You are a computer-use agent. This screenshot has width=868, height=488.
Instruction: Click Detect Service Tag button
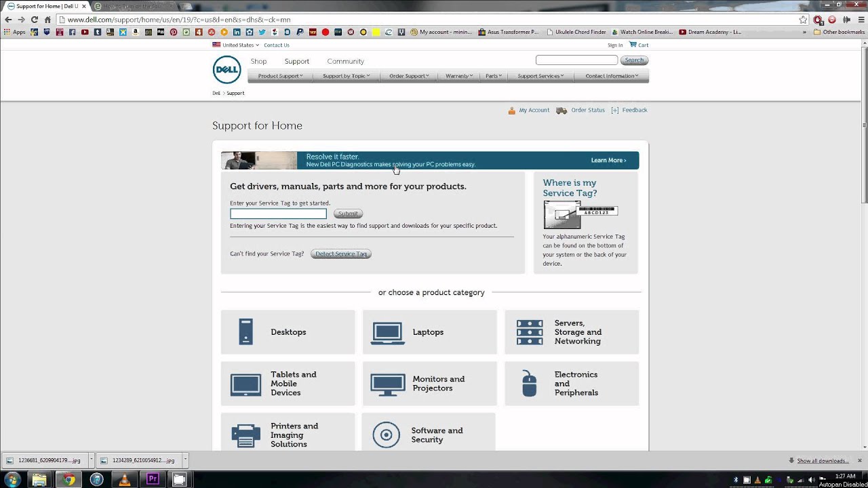tap(341, 253)
